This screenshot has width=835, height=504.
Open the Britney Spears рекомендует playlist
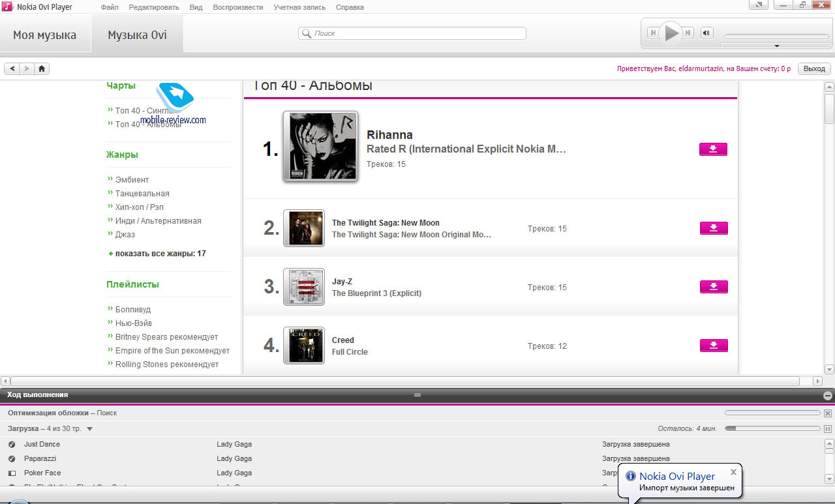[x=166, y=337]
